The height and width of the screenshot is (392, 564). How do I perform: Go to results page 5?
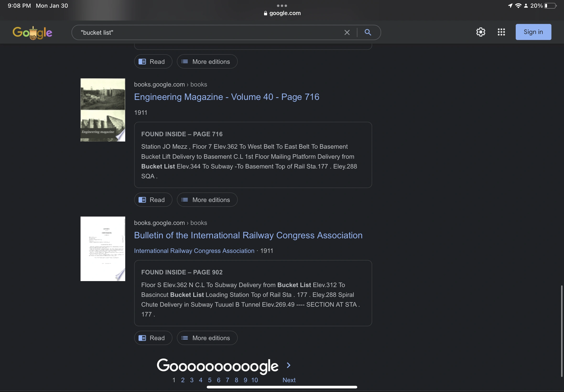coord(209,380)
